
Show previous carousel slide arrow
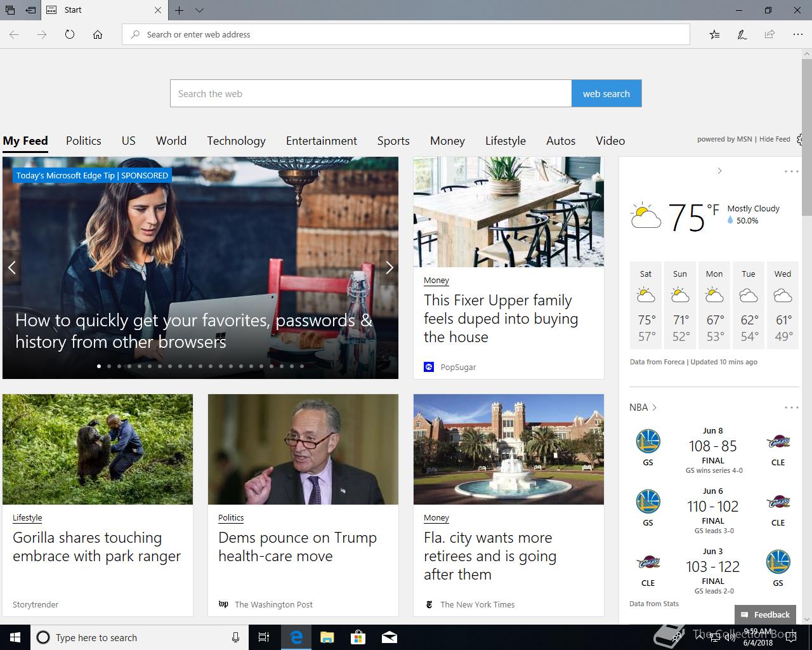point(11,268)
